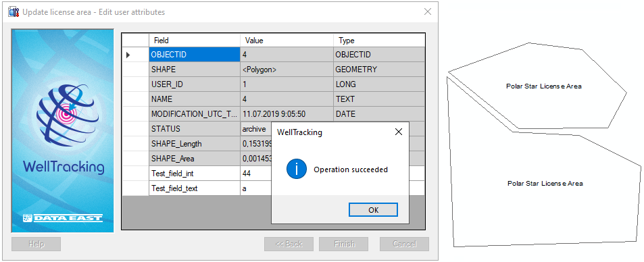The image size is (644, 262).
Task: Select the NAME field cell
Action: [194, 99]
